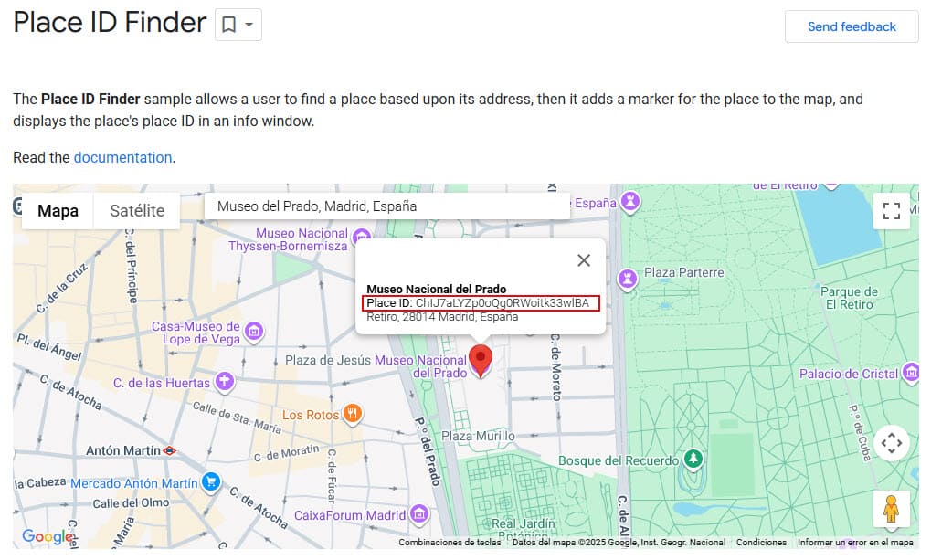Click Informar un error en el mapa

tap(855, 542)
